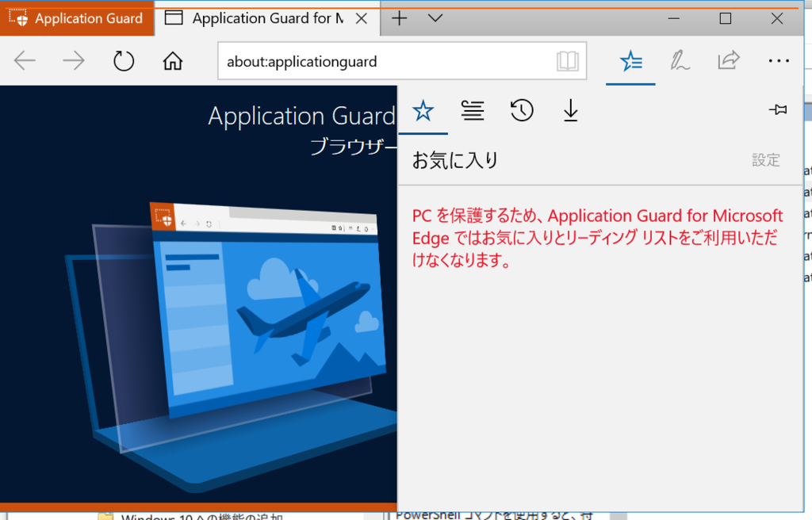Minimize the Edge window
This screenshot has width=812, height=520.
point(674,19)
